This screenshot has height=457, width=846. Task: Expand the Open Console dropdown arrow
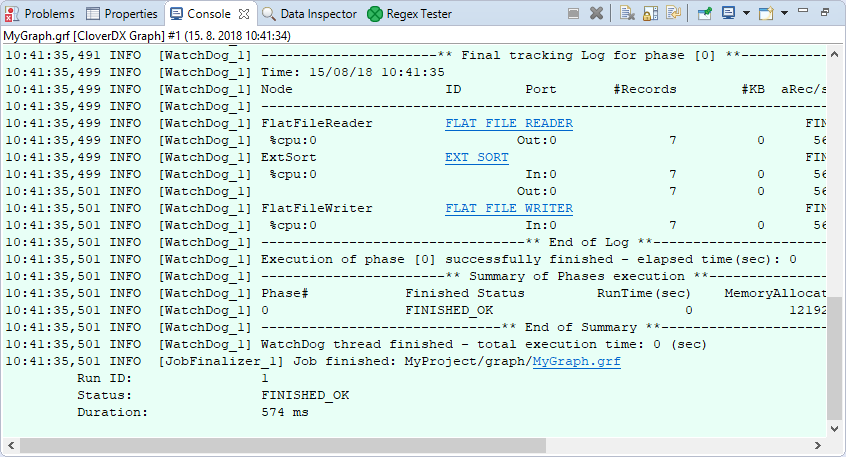[x=783, y=14]
